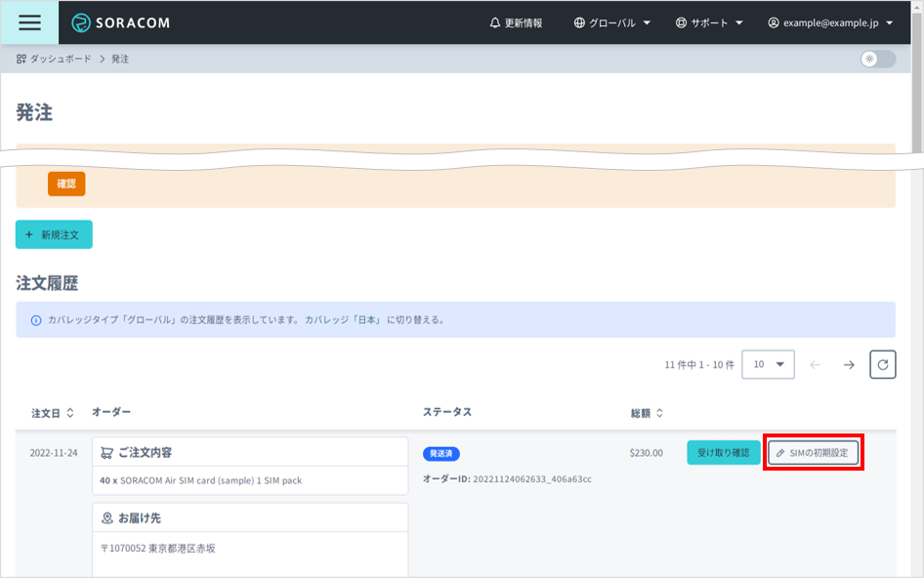Click the ステータス column header
The image size is (924, 578).
pyautogui.click(x=447, y=412)
